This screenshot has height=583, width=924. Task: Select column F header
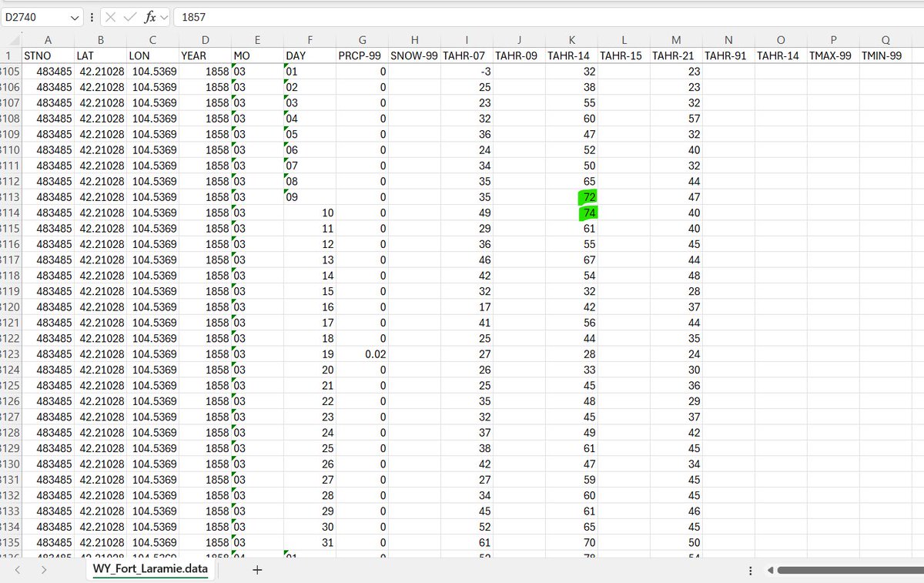pyautogui.click(x=310, y=40)
